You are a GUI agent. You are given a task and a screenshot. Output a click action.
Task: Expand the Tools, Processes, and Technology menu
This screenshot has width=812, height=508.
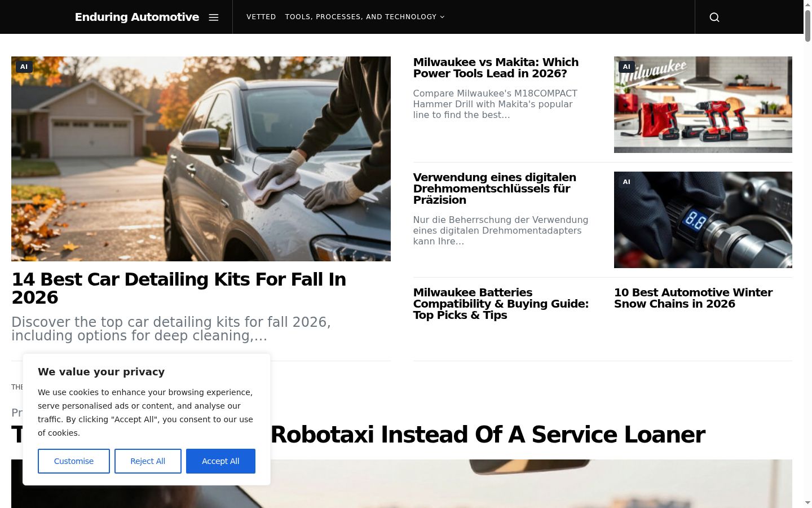coord(365,17)
